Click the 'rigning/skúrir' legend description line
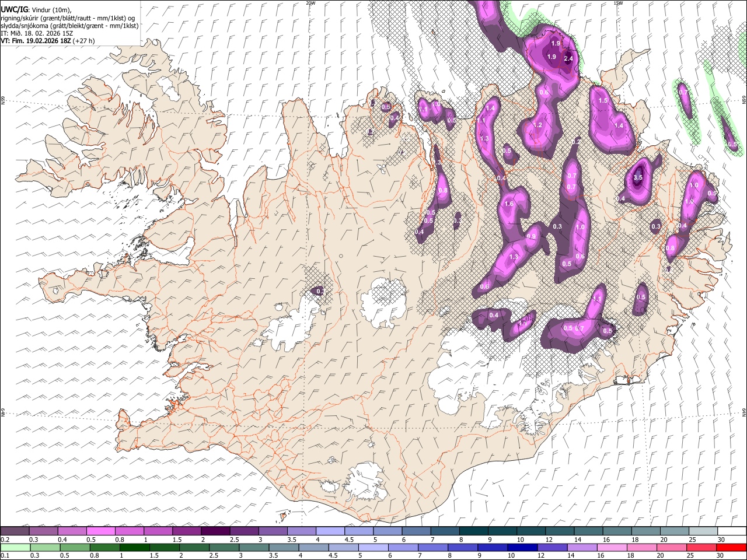The width and height of the screenshot is (747, 560). [x=68, y=18]
